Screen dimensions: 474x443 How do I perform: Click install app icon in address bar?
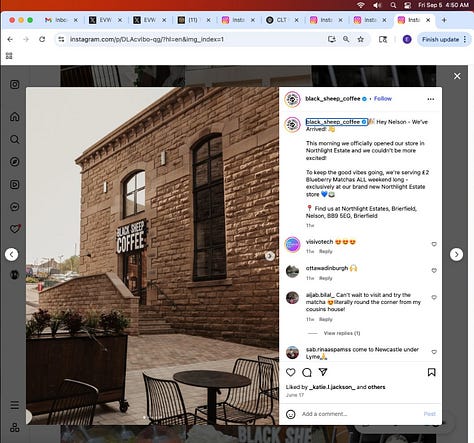332,39
